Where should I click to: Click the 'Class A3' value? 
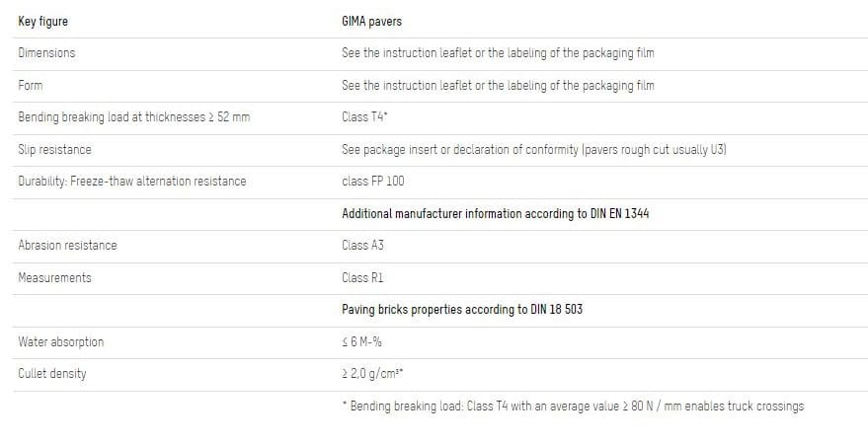coord(362,246)
